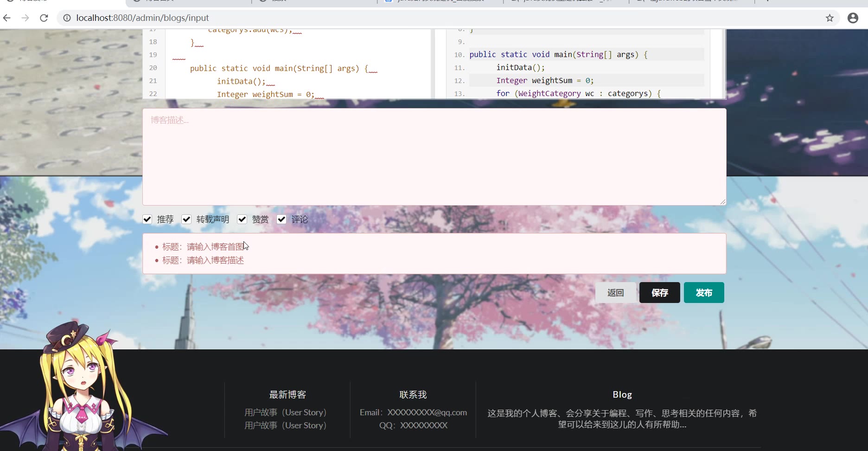The image size is (868, 451).
Task: Click the preview pane main method line
Action: pyautogui.click(x=558, y=54)
